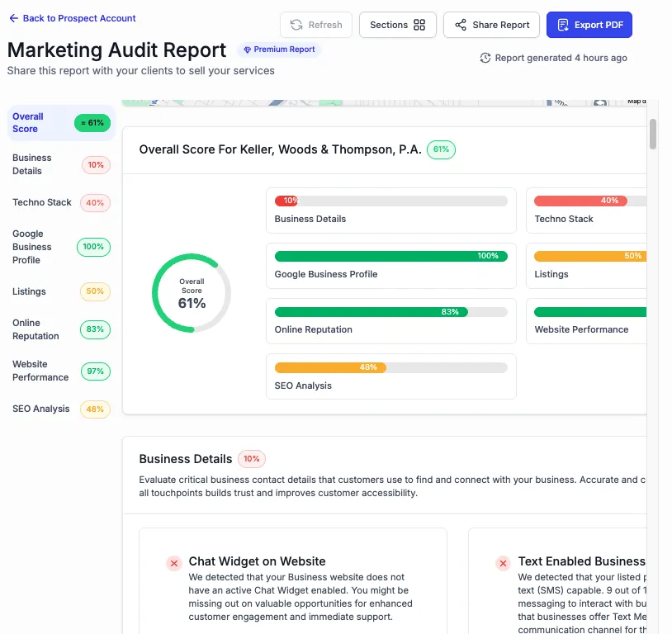The image size is (672, 634).
Task: Click the Techno Stack 40% progress bar
Action: tap(590, 201)
